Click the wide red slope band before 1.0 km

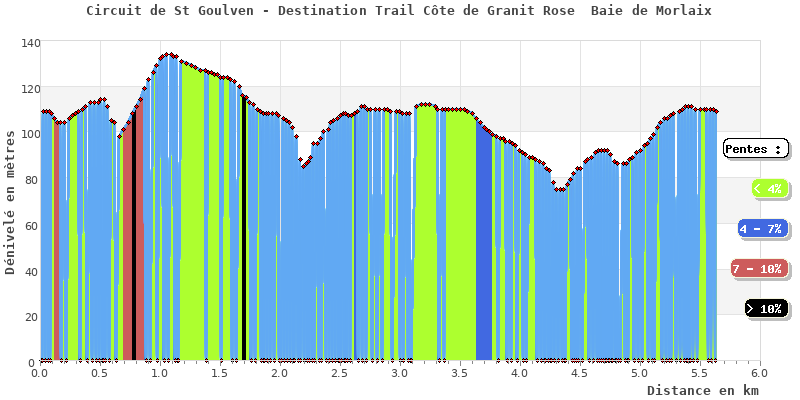point(132,240)
